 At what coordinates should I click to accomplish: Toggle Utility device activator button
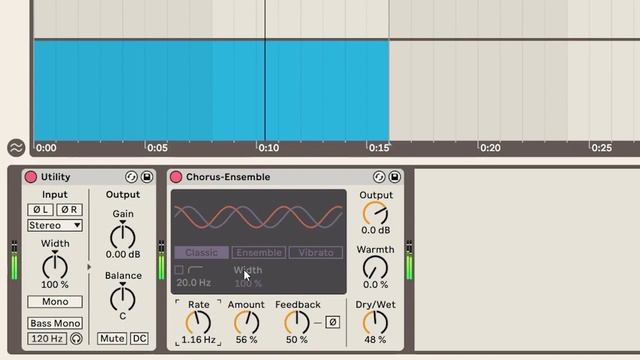click(x=31, y=177)
